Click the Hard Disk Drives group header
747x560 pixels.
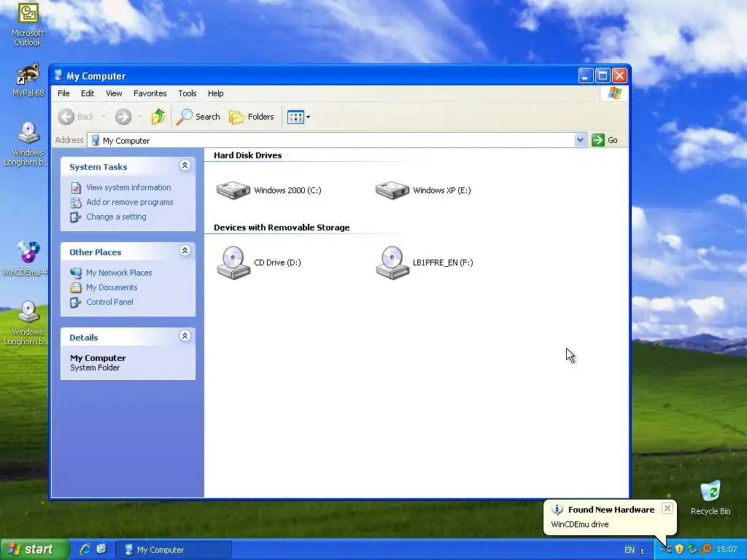pyautogui.click(x=248, y=155)
